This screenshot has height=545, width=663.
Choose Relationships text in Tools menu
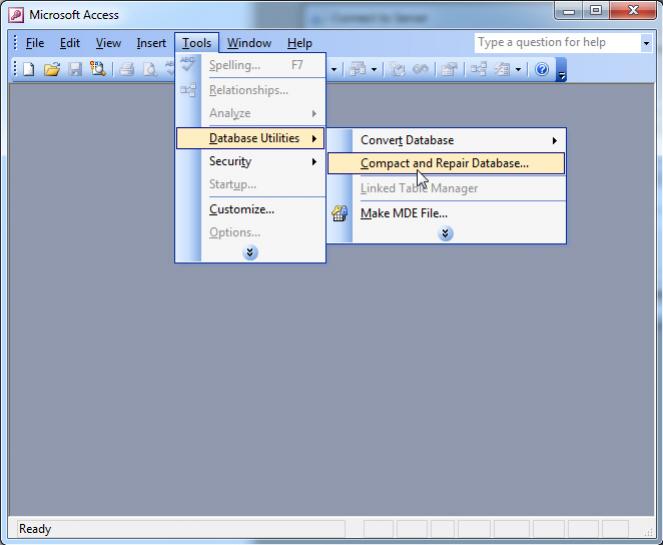click(x=249, y=90)
